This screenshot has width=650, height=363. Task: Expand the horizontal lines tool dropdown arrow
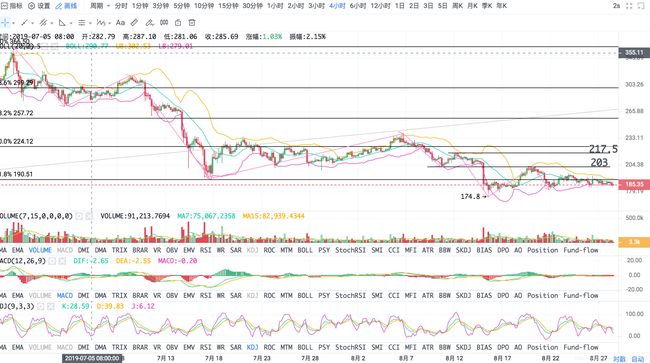(x=90, y=23)
